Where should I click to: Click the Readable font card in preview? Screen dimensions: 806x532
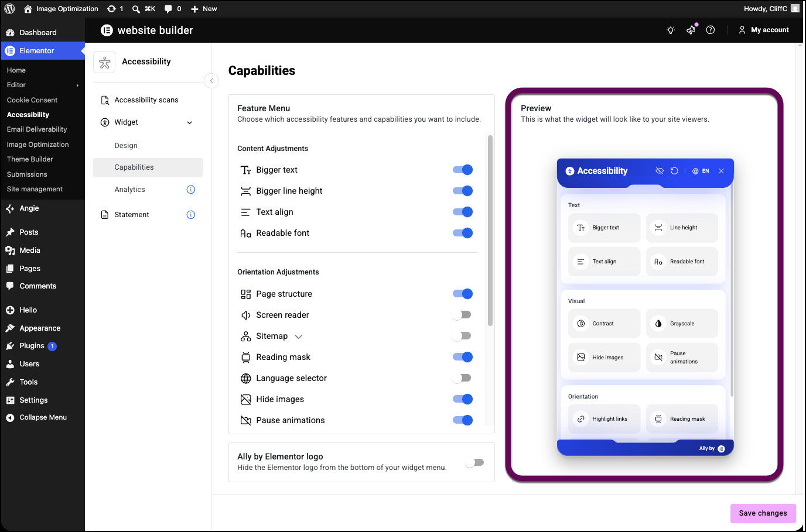[682, 262]
